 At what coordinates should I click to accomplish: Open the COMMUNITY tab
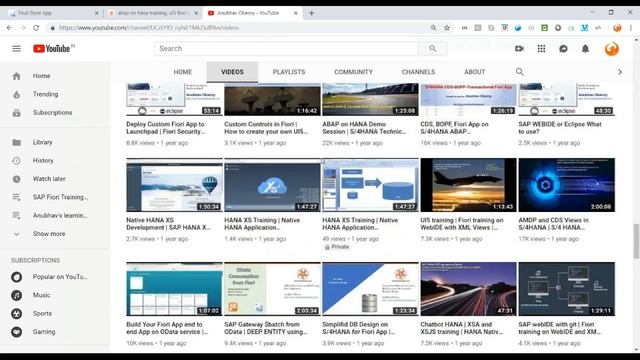coord(353,72)
